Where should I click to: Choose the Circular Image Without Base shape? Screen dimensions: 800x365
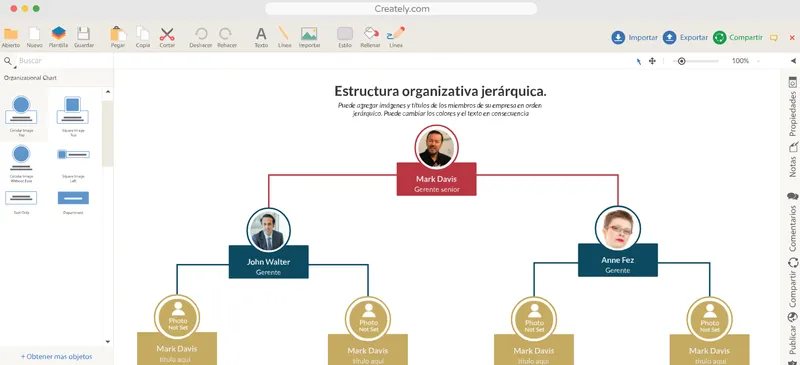pyautogui.click(x=21, y=163)
